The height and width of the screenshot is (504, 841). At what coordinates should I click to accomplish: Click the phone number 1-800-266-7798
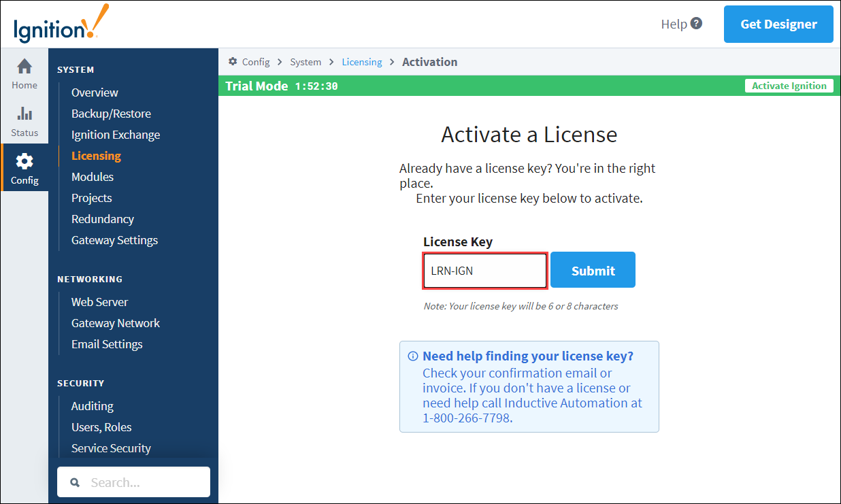466,418
